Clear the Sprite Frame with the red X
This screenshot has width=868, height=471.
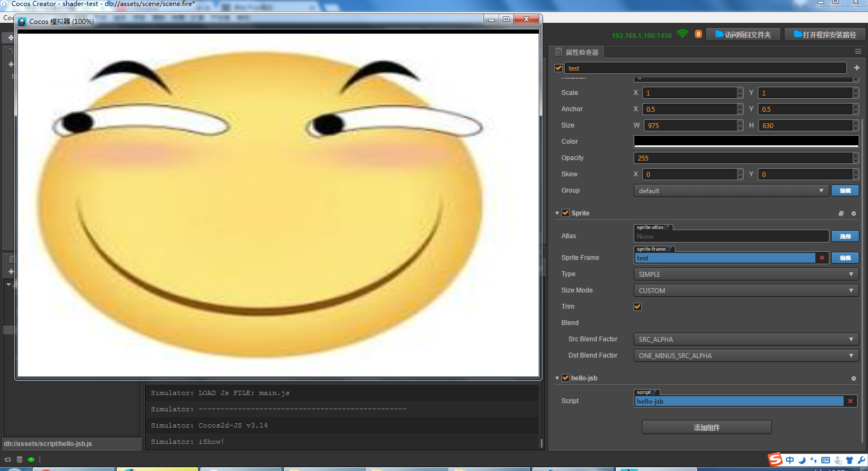[x=822, y=258]
